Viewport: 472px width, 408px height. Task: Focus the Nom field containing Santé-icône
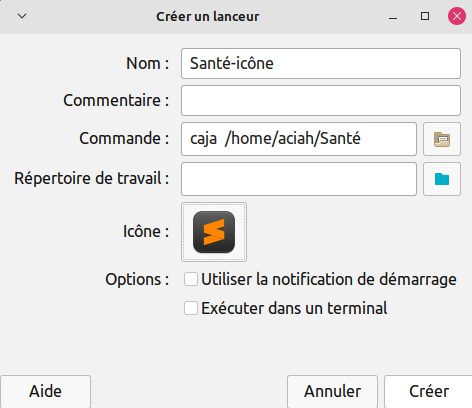pyautogui.click(x=321, y=64)
